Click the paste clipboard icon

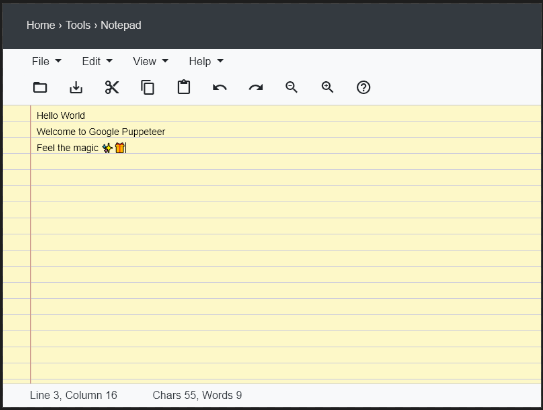pos(184,87)
